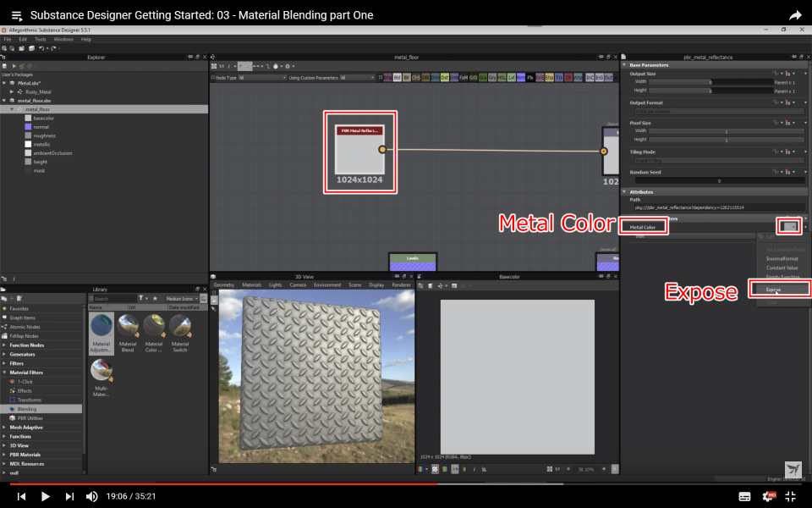Select ambientOcclusion output in Explorer
812x508 pixels.
tap(52, 153)
